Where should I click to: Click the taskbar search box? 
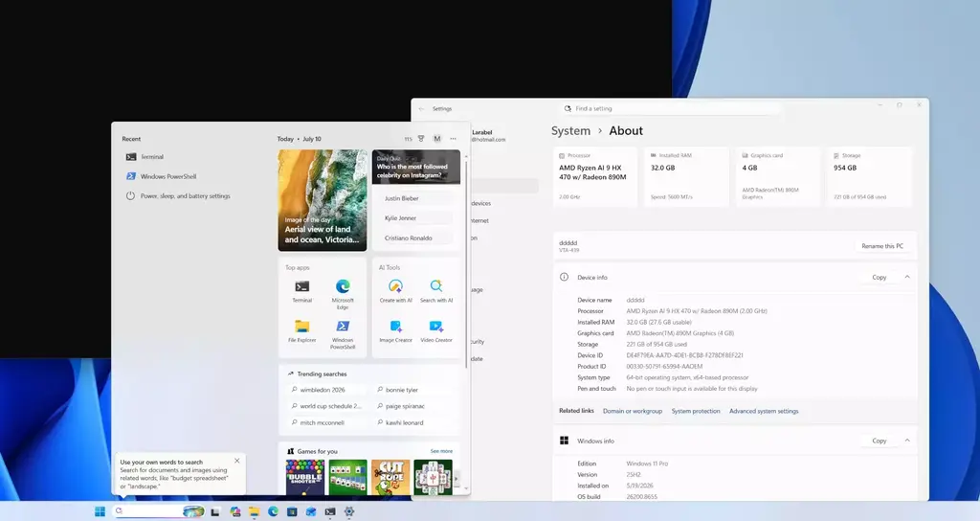[160, 511]
